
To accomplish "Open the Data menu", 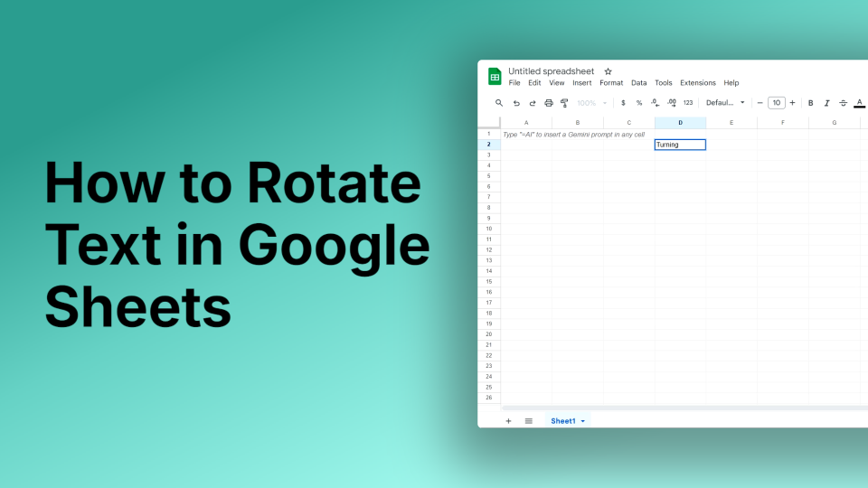I will pyautogui.click(x=639, y=83).
